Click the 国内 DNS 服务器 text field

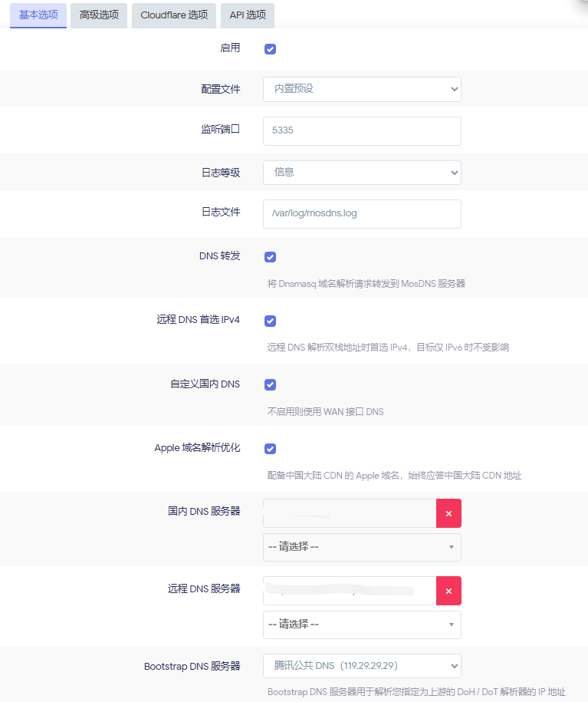click(x=350, y=513)
